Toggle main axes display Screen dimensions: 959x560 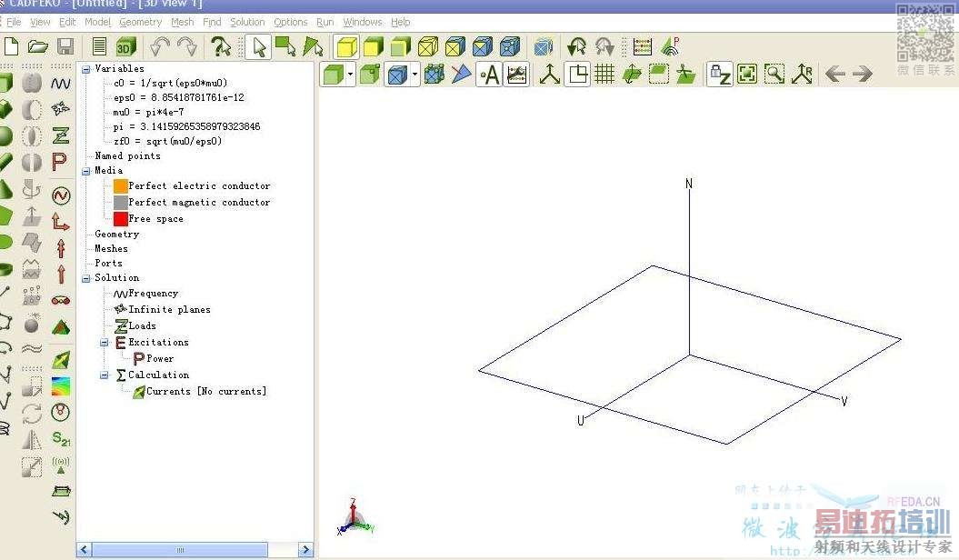549,75
